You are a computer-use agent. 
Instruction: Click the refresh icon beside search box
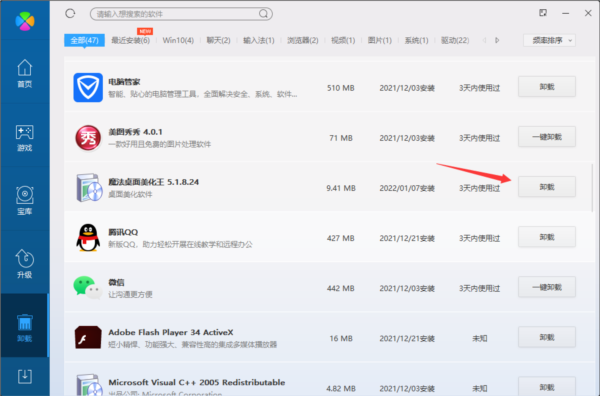pyautogui.click(x=70, y=14)
